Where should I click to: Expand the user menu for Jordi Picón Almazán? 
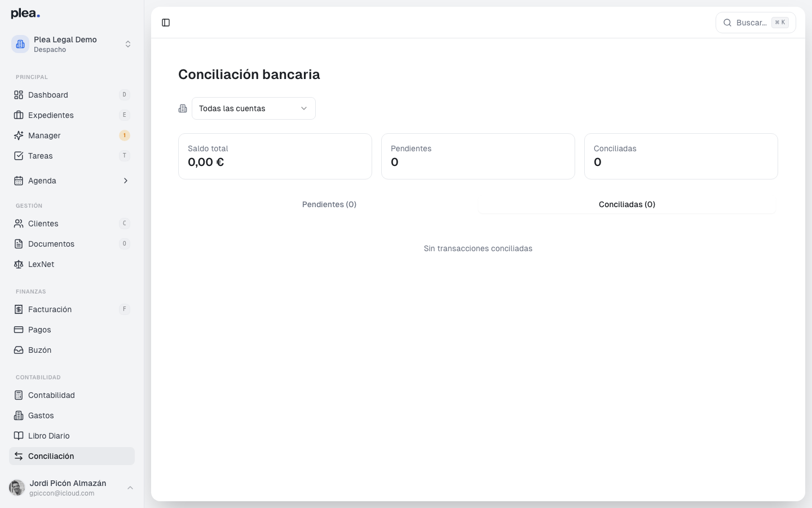point(130,488)
